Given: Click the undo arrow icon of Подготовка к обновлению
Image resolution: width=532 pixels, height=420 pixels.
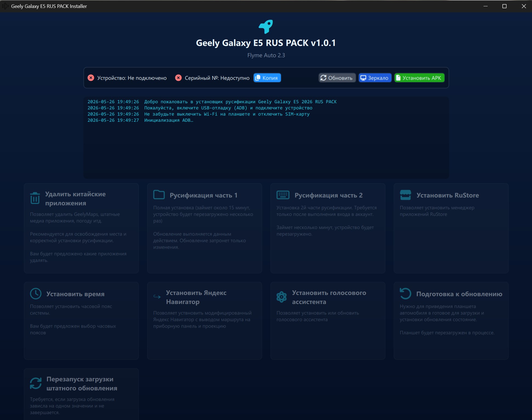Looking at the screenshot, I should tap(405, 293).
